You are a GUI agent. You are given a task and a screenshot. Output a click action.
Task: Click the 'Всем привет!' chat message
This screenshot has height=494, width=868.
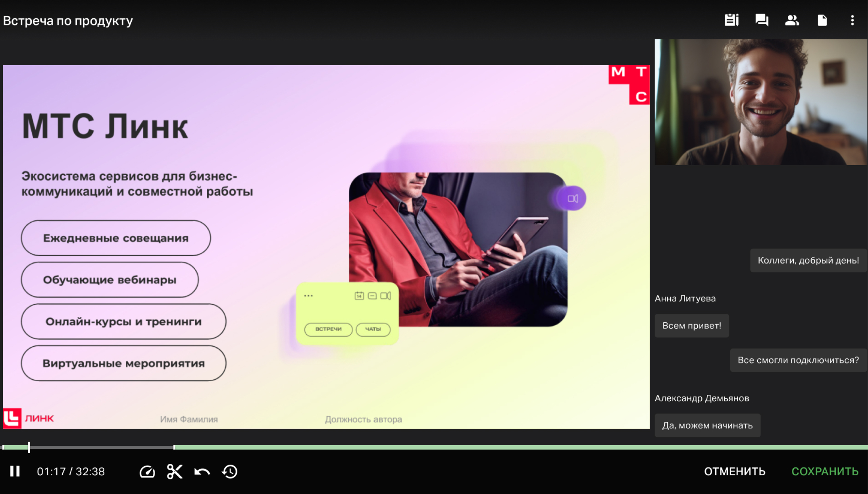coord(691,326)
